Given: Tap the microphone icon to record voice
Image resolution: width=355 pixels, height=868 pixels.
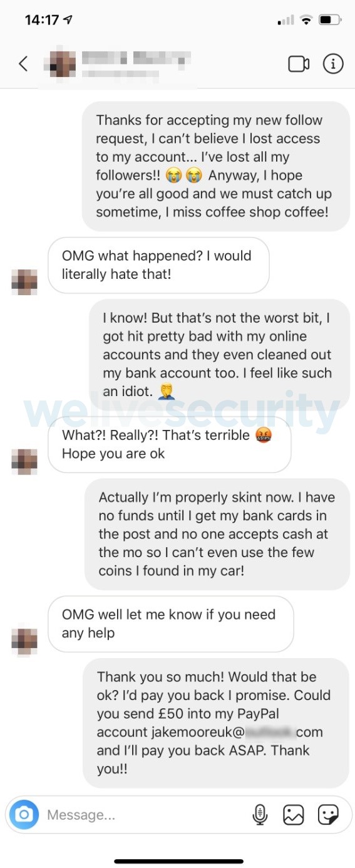Looking at the screenshot, I should tap(260, 815).
